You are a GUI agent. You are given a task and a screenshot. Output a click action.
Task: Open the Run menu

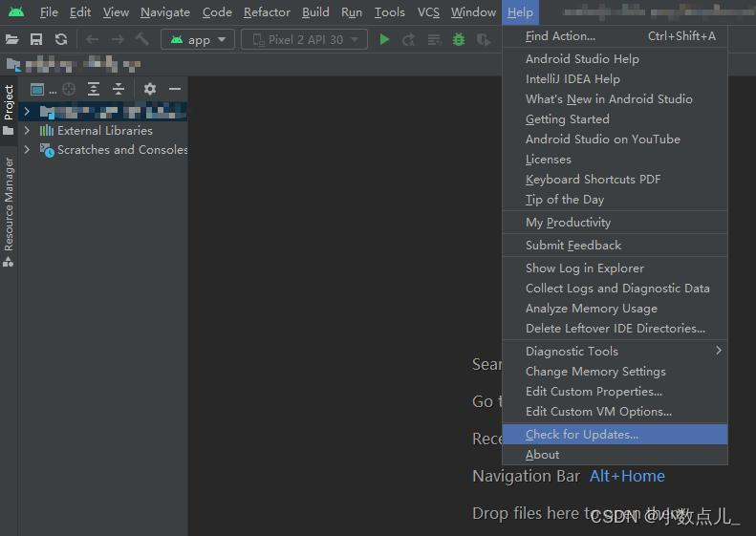[x=352, y=12]
